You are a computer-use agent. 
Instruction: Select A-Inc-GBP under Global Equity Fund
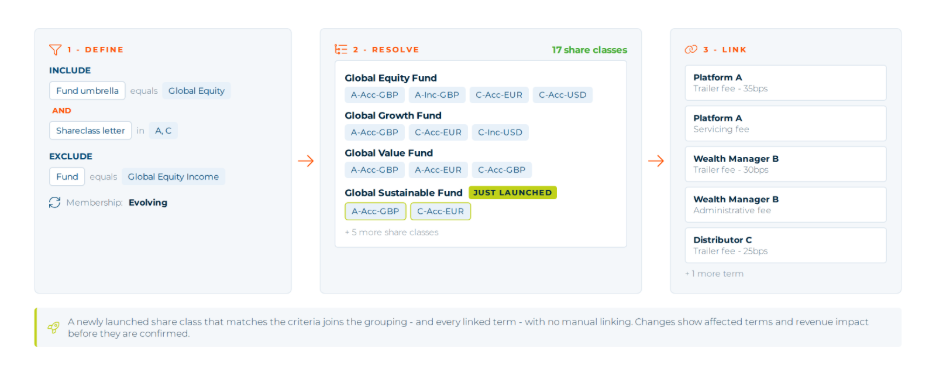click(x=437, y=95)
